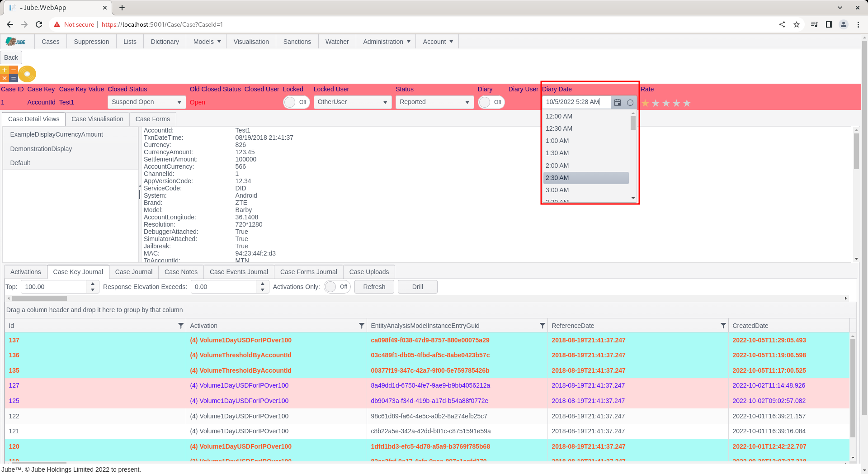Click the Drill button
Viewport: 868px width, 474px height.
[x=418, y=287]
